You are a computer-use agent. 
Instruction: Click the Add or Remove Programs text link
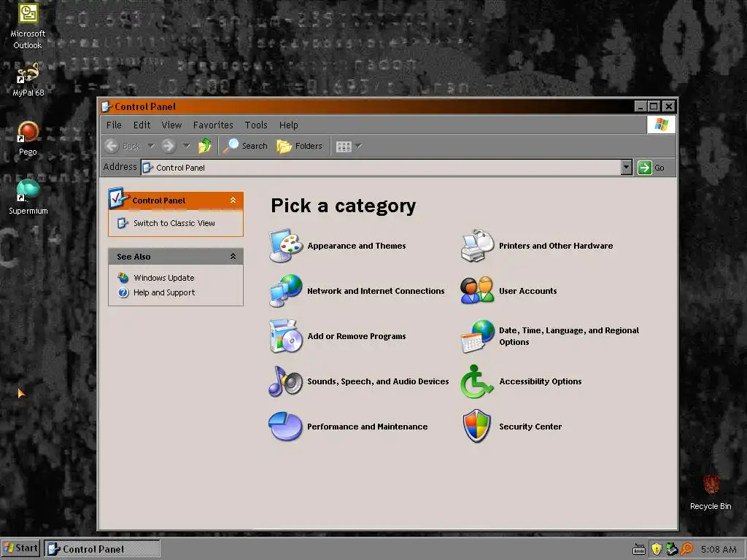pos(356,336)
